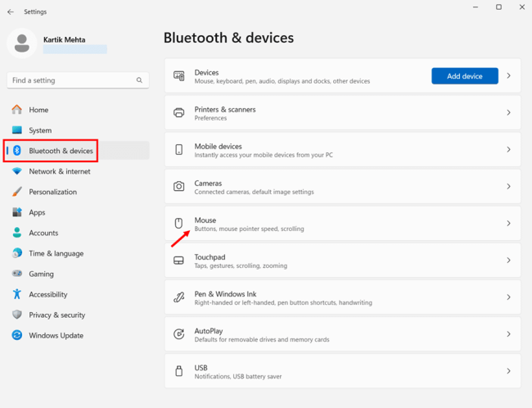Select Time & language
Image resolution: width=532 pixels, height=408 pixels.
tap(78, 253)
